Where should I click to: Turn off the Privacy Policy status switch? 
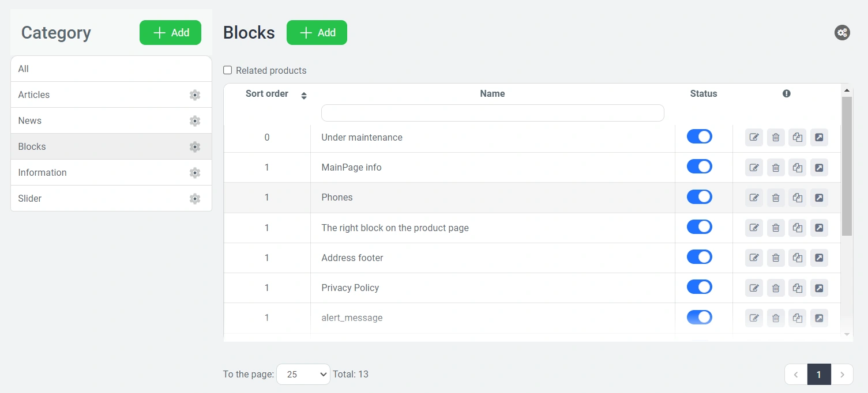pyautogui.click(x=699, y=287)
